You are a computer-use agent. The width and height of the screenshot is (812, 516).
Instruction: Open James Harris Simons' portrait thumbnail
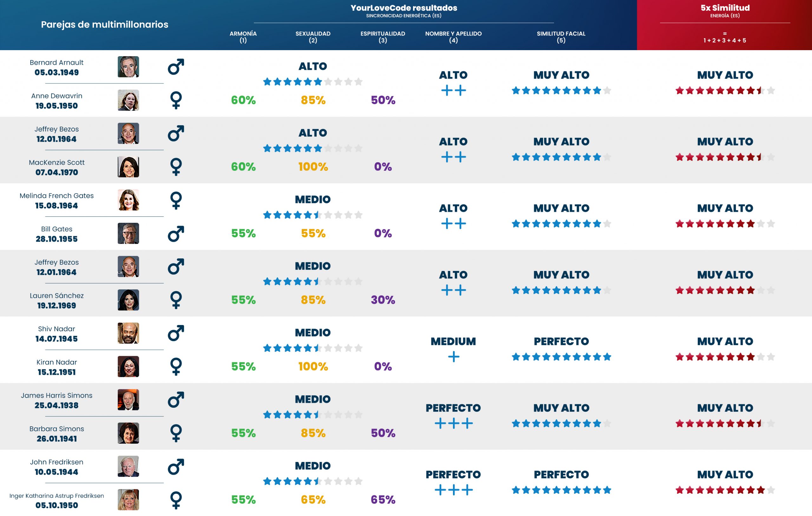click(x=128, y=400)
